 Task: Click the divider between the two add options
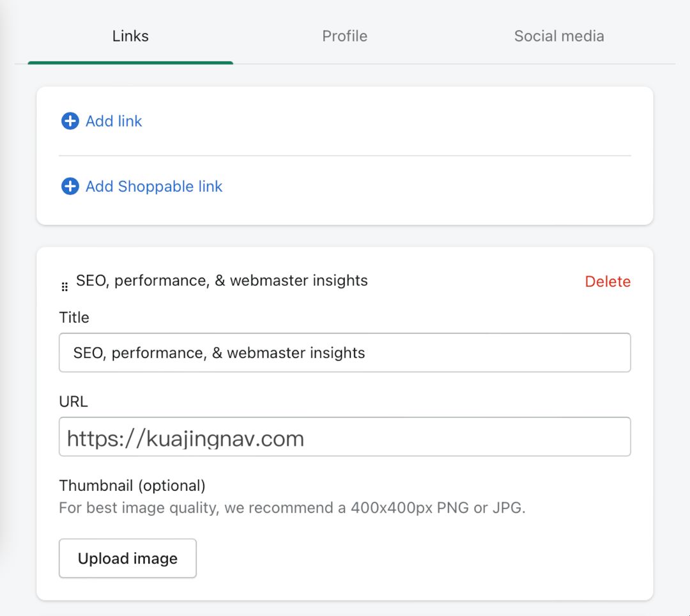[344, 155]
